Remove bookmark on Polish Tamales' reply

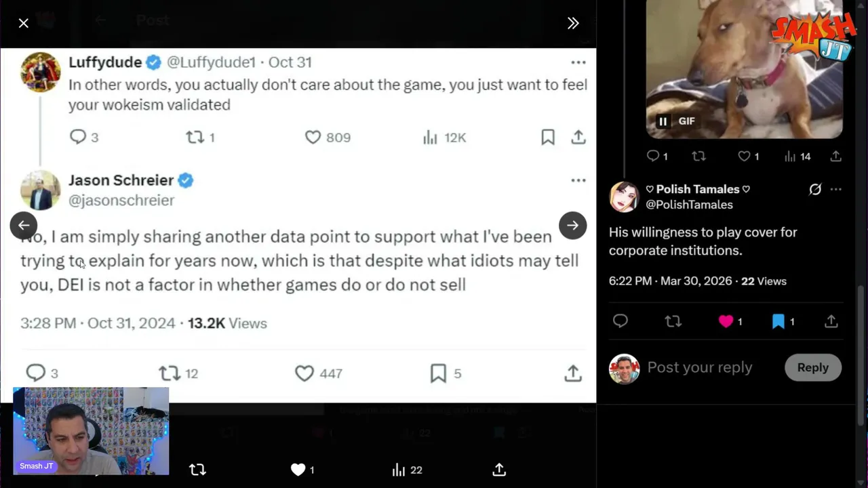tap(778, 321)
